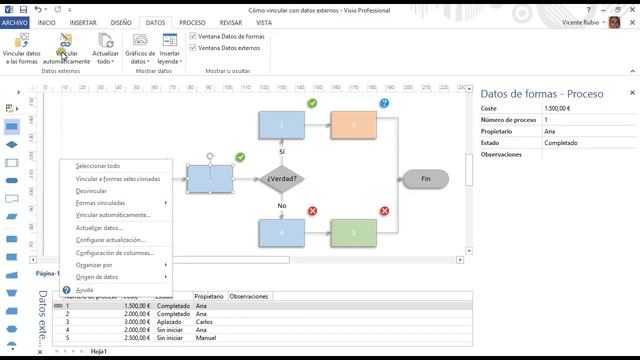This screenshot has height=360, width=640.
Task: Click the rotation handle of selected shape
Action: (210, 156)
